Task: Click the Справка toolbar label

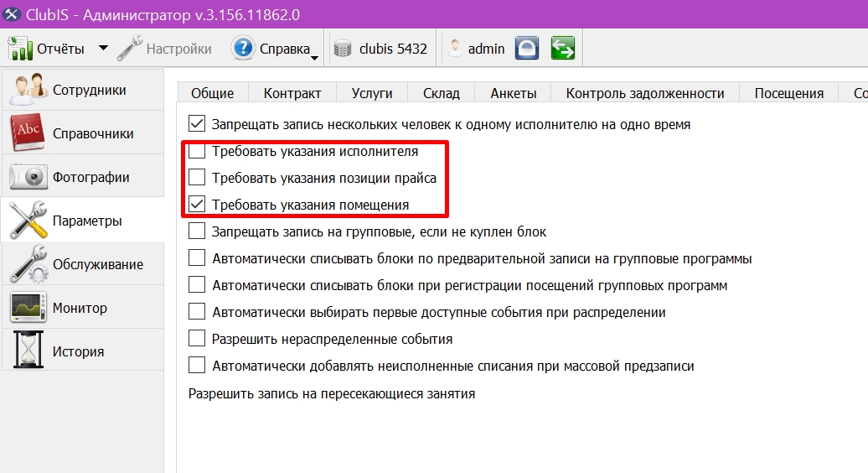Action: point(285,49)
